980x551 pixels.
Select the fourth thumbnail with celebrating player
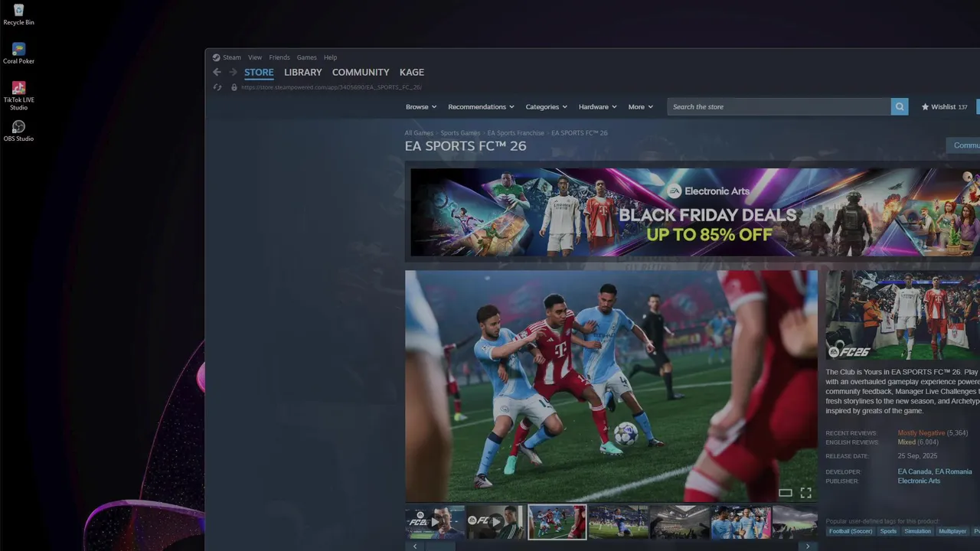click(619, 522)
